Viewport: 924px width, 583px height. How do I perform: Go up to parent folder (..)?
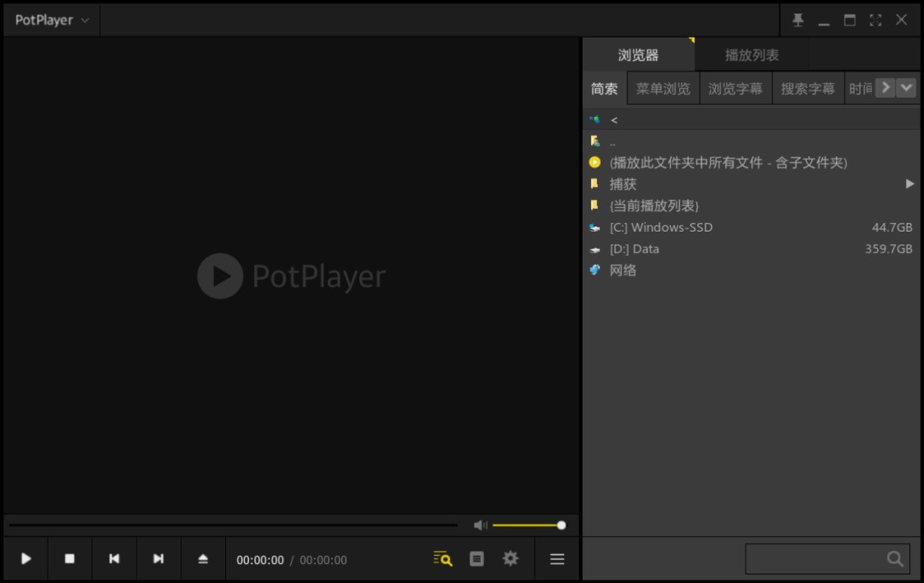[x=751, y=141]
